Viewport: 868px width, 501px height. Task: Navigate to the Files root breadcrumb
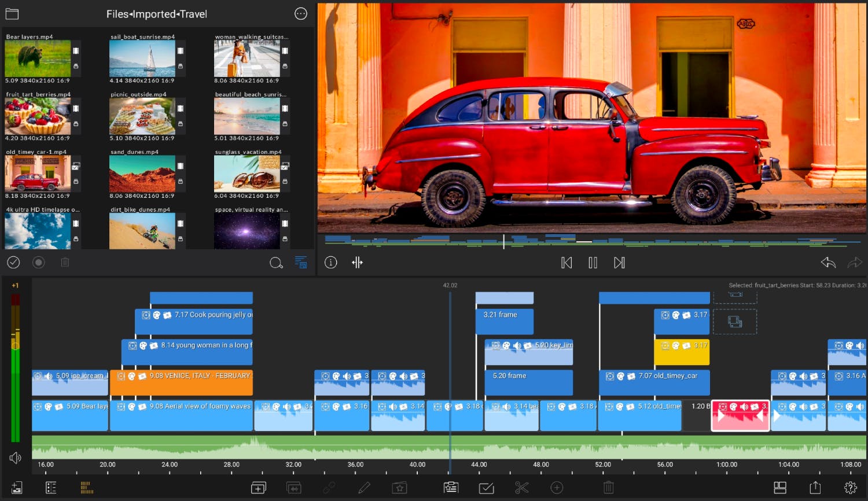click(x=117, y=14)
